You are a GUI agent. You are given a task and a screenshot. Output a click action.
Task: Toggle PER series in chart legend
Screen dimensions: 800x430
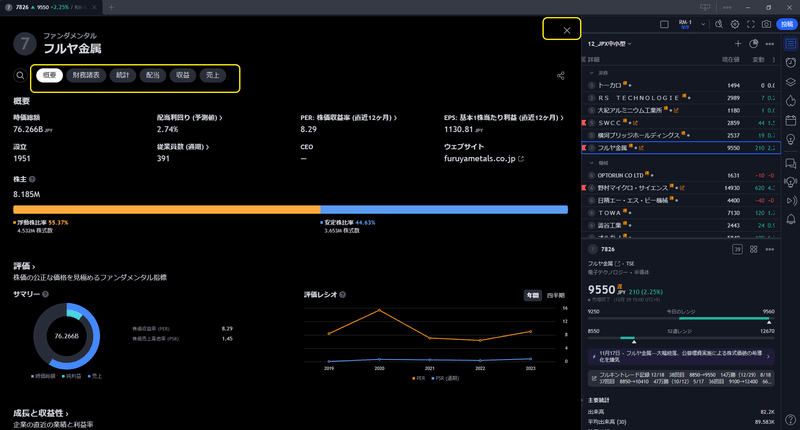click(418, 378)
